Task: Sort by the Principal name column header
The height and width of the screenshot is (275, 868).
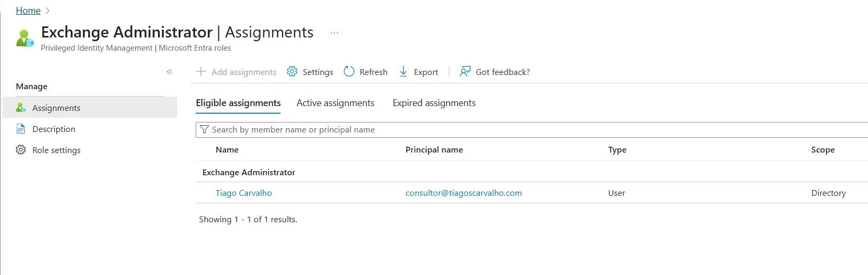Action: [x=434, y=150]
